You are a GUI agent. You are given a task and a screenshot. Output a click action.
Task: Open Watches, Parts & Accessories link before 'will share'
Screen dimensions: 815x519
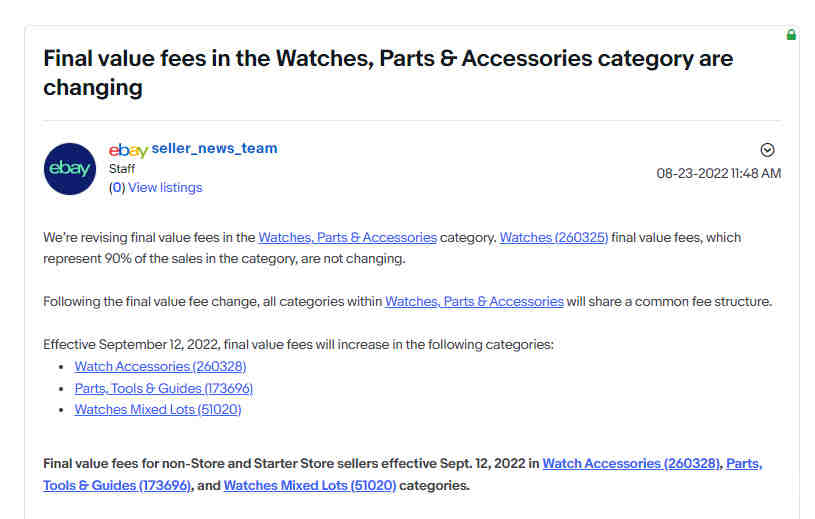click(474, 301)
